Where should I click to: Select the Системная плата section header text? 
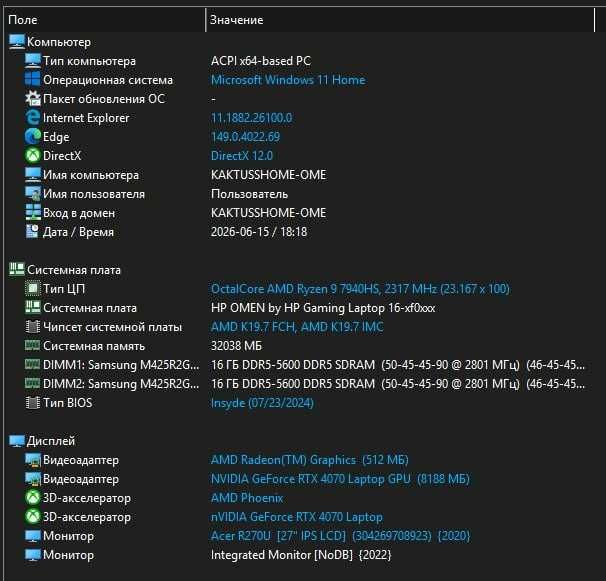[x=74, y=270]
